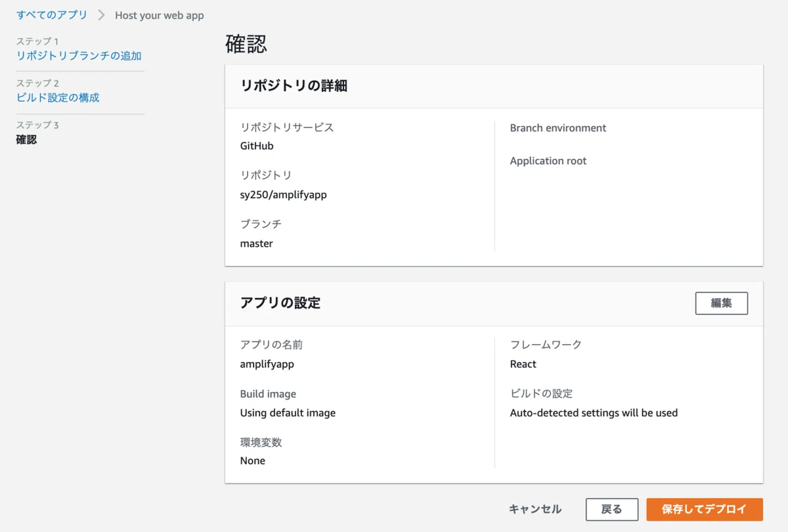Select the アプリの設定 section heading
788x532 pixels.
281,303
